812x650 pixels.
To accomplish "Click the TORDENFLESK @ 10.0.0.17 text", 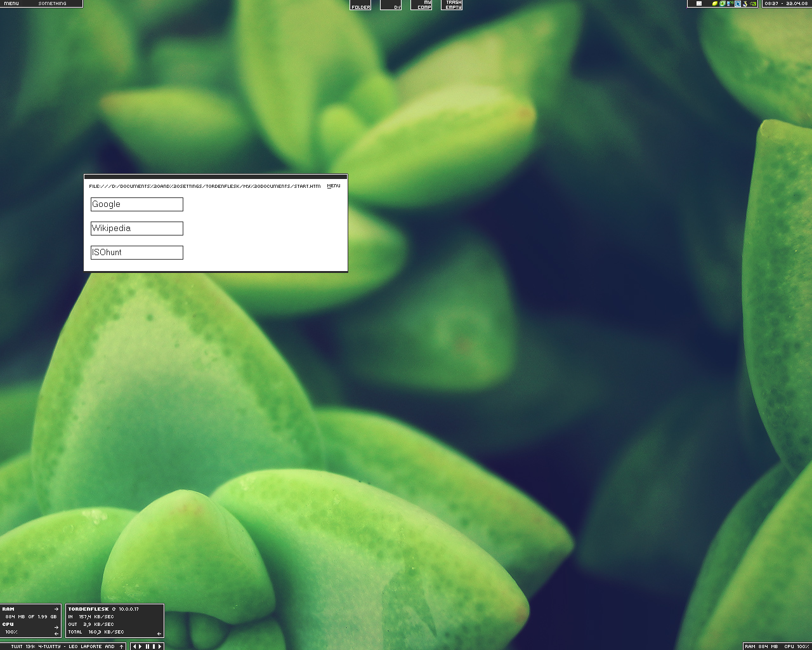I will (x=103, y=609).
